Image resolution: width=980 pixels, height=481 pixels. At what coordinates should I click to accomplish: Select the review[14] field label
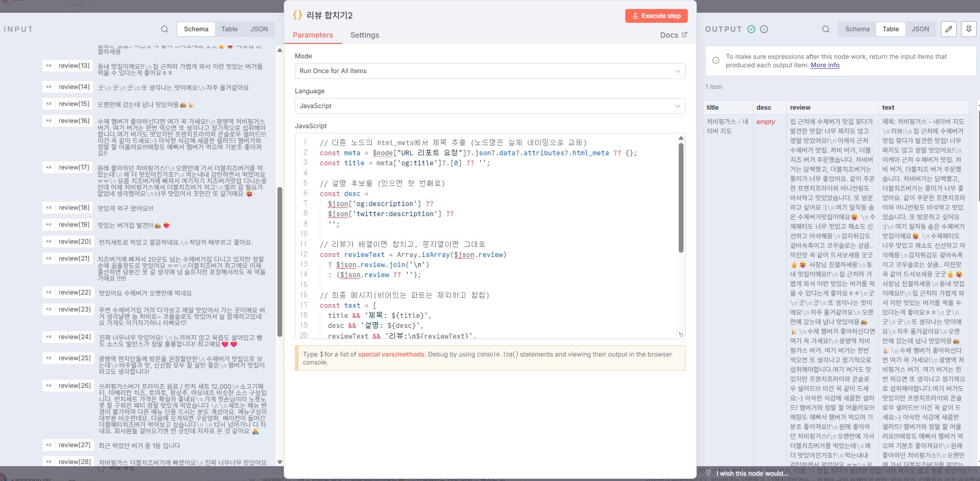74,87
